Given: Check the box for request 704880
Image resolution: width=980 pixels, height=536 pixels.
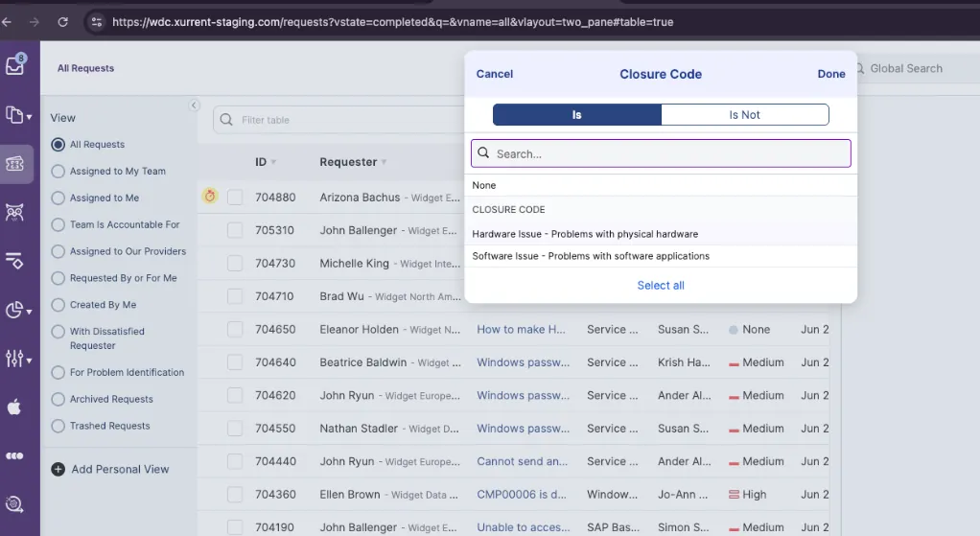Looking at the screenshot, I should 235,198.
